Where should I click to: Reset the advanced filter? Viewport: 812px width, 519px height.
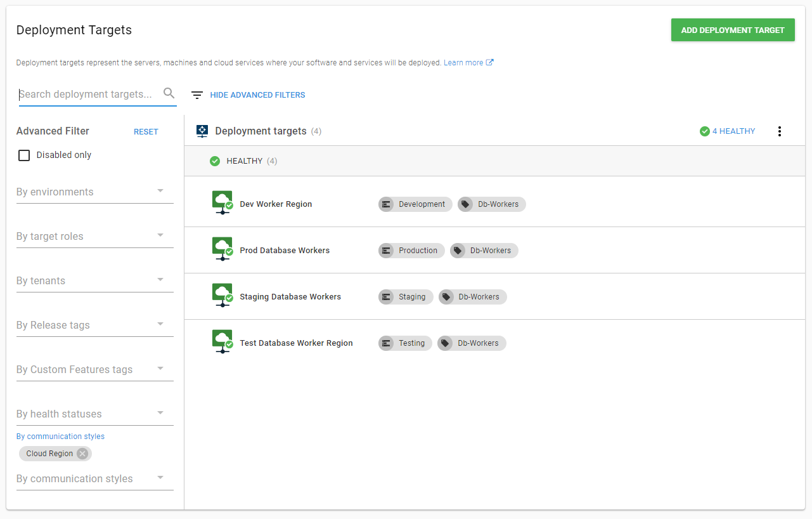pos(146,132)
